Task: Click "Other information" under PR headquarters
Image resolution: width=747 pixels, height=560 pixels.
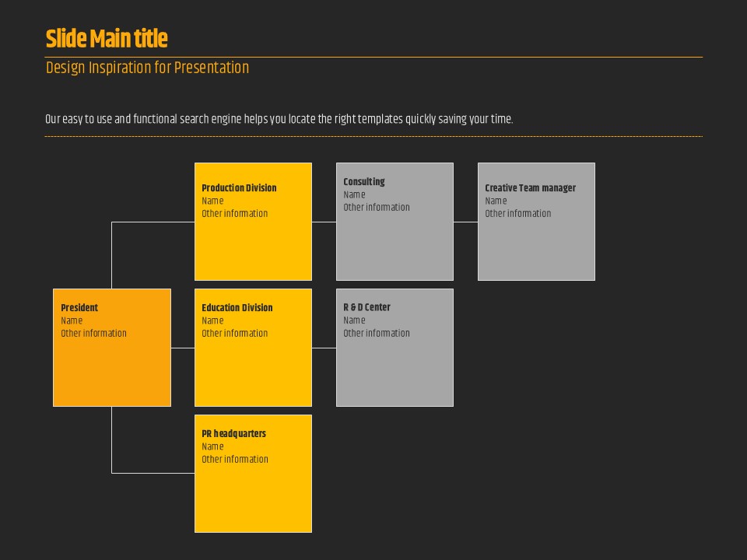Action: 234,460
